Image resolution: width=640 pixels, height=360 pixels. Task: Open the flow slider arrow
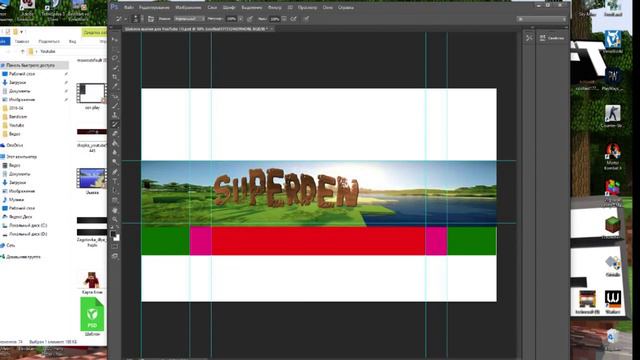(x=284, y=19)
